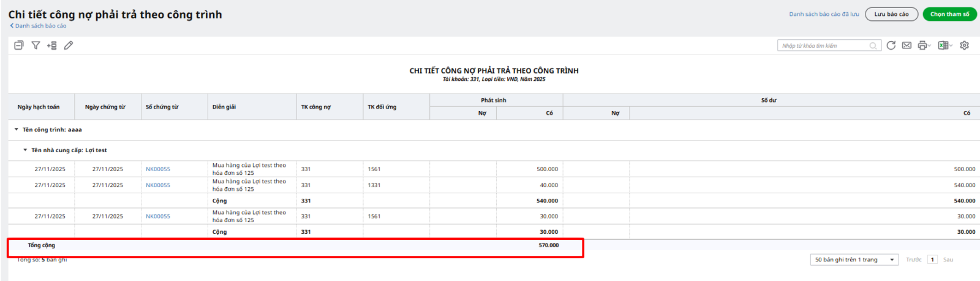
Task: Click the search magnifier icon
Action: click(x=873, y=46)
